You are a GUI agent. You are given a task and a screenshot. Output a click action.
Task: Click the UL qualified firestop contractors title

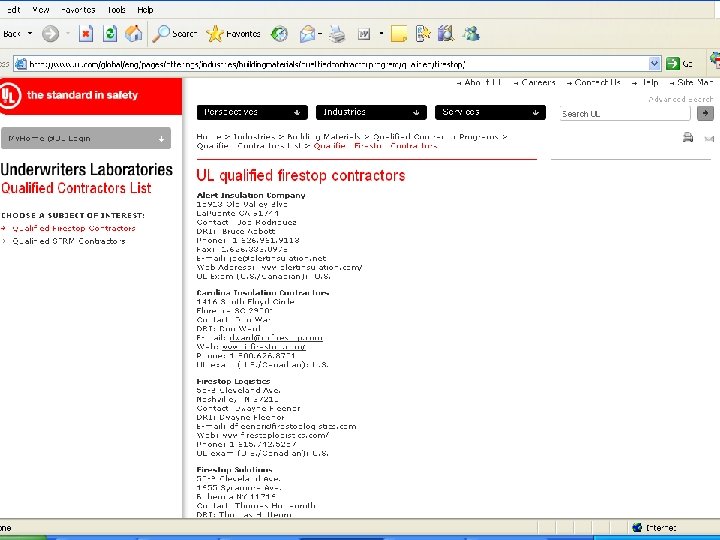(x=301, y=175)
